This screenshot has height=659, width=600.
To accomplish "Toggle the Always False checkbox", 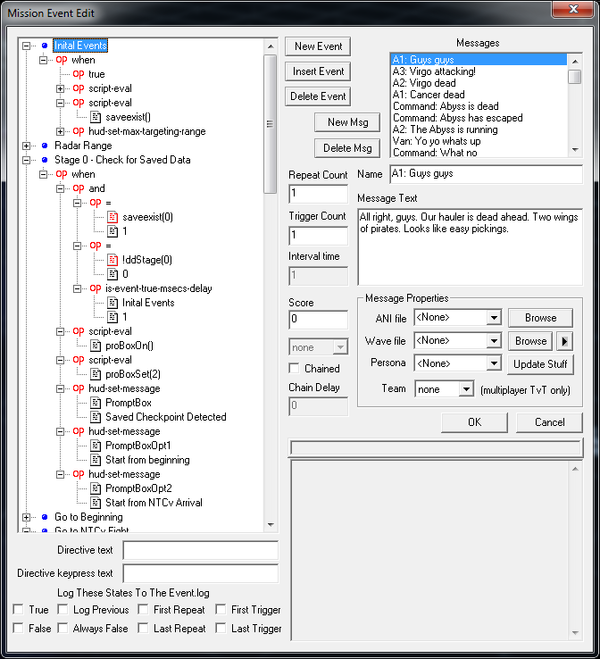I will click(63, 629).
